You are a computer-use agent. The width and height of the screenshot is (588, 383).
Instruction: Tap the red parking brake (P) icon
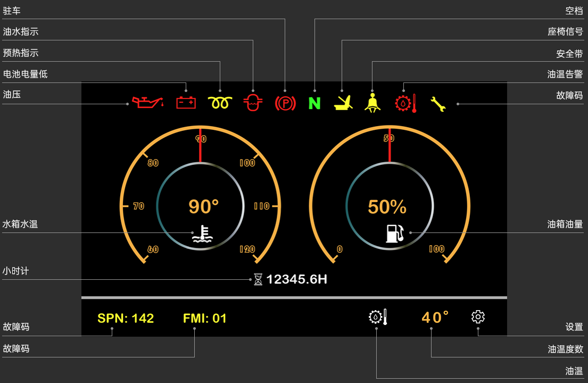click(285, 103)
